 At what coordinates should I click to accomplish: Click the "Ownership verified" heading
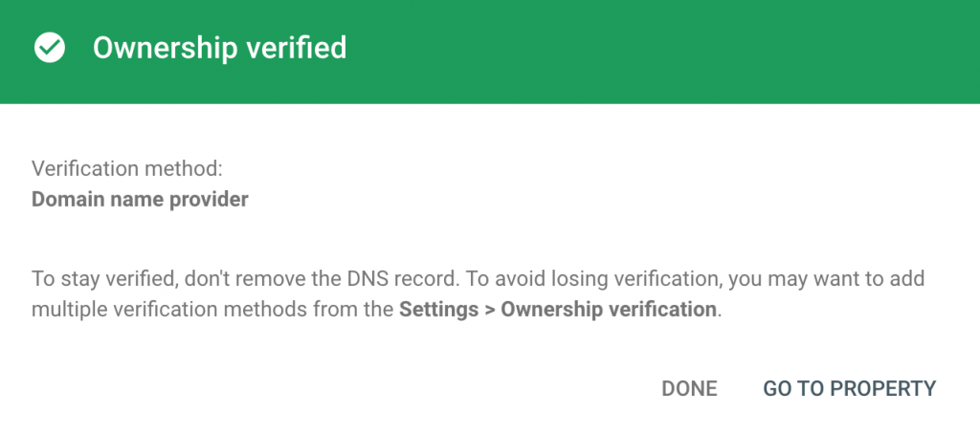[219, 48]
